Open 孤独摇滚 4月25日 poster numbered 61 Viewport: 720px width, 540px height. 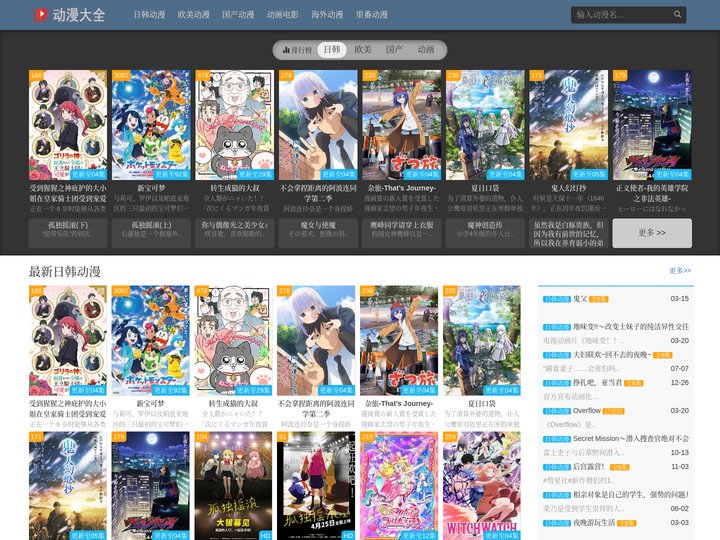[x=316, y=486]
